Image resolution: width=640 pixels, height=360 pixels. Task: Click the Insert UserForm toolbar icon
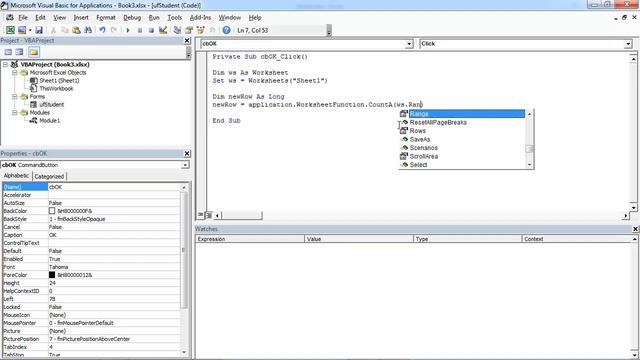tap(22, 30)
